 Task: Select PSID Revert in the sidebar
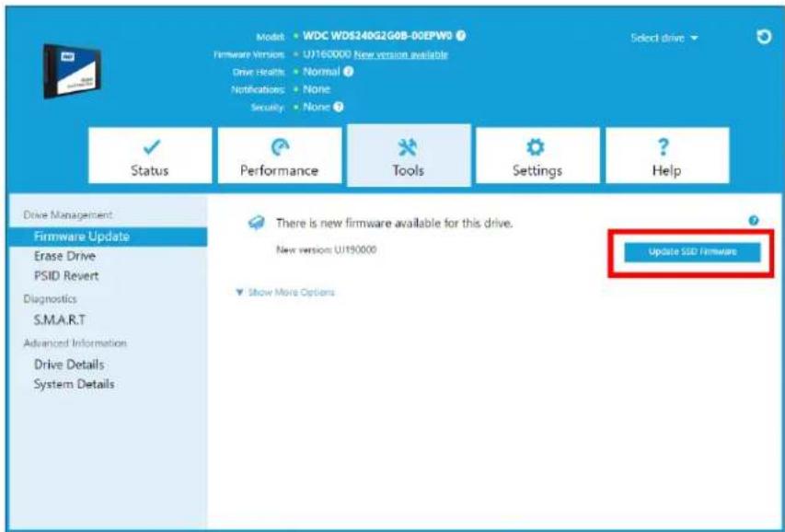click(x=66, y=275)
